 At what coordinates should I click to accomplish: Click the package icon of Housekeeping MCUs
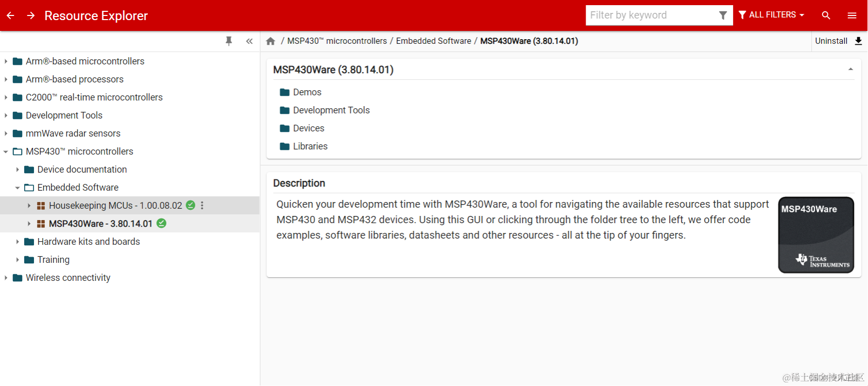41,206
